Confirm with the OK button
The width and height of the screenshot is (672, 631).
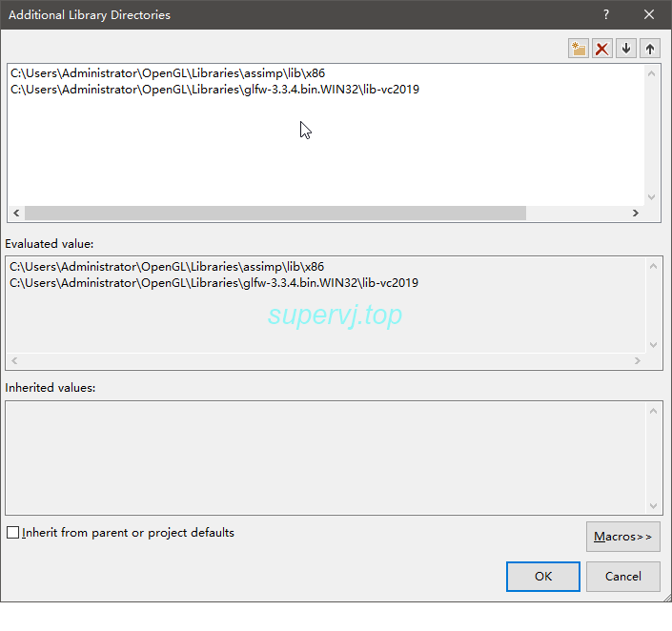point(543,576)
